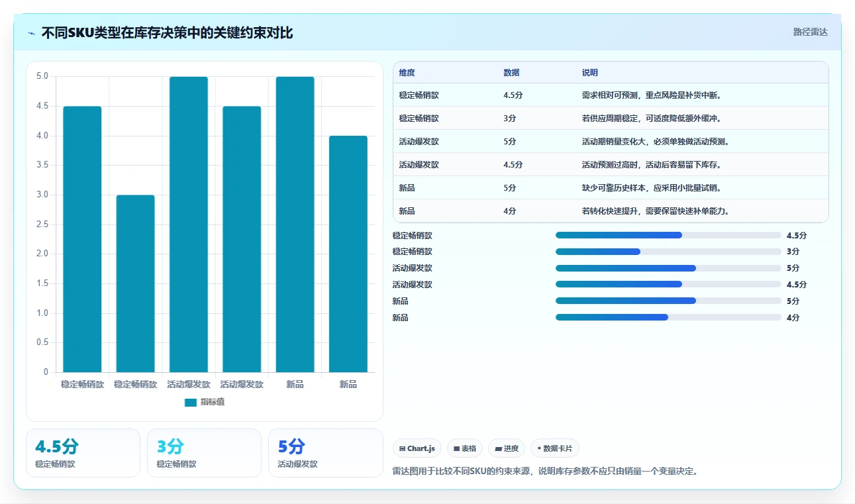Image resolution: width=855 pixels, height=504 pixels.
Task: Click the 活动爆发款 progress bar showing 5分
Action: (668, 268)
